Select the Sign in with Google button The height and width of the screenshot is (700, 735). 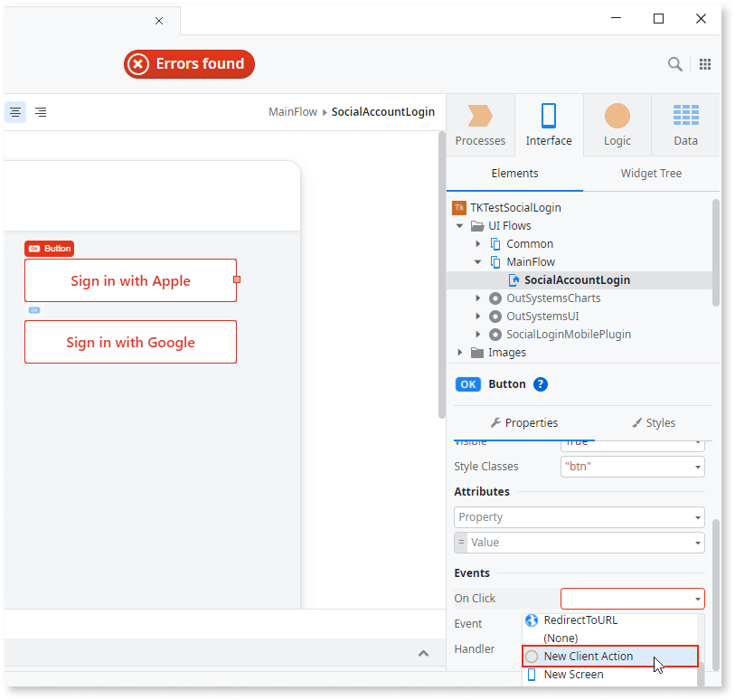click(x=131, y=342)
